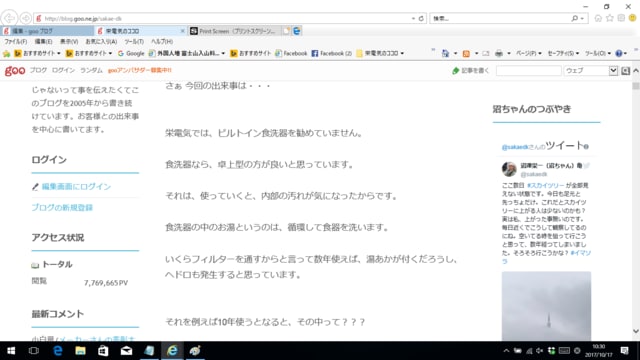Image resolution: width=640 pixels, height=360 pixels.
Task: Click the page vertical scrollbar down arrow
Action: pos(636,331)
